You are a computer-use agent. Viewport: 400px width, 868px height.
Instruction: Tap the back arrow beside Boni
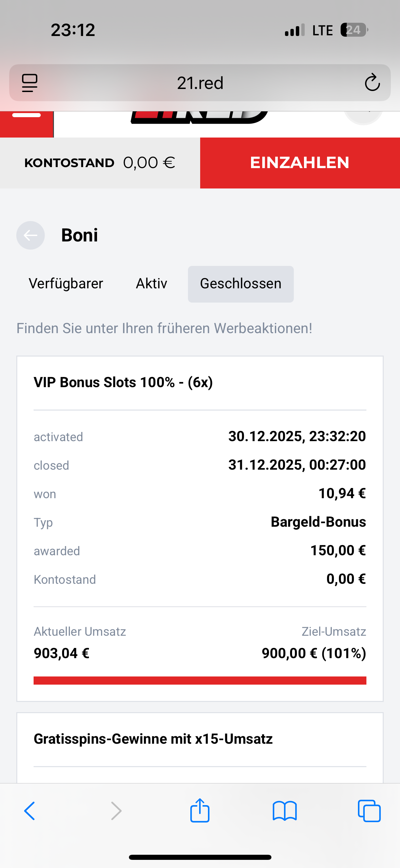(31, 235)
